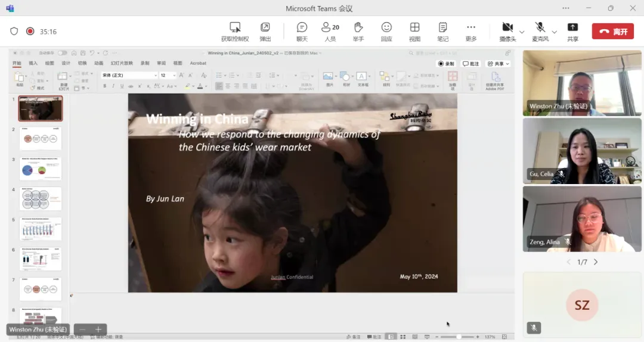The width and height of the screenshot is (644, 342).
Task: Open the reactions smiley menu
Action: pyautogui.click(x=386, y=32)
